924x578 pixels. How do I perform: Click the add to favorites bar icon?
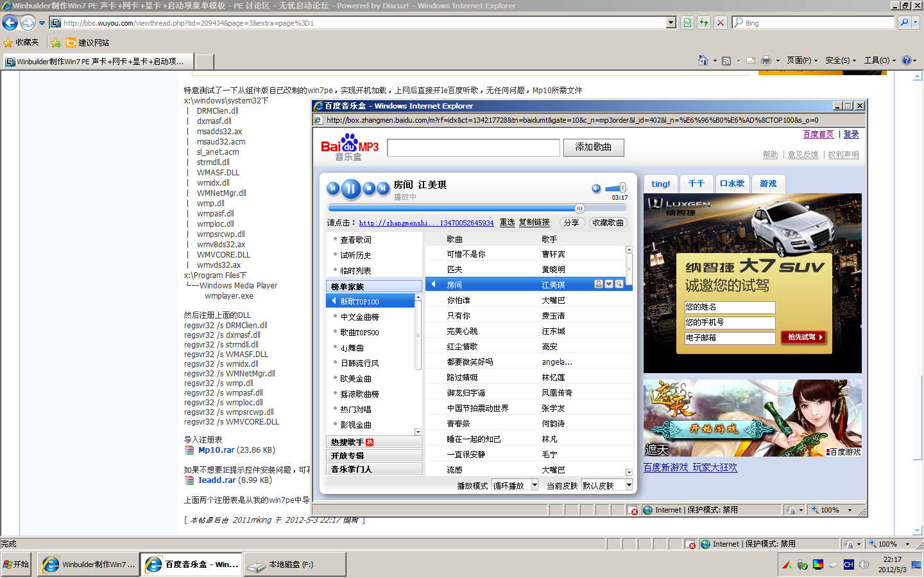pos(56,42)
